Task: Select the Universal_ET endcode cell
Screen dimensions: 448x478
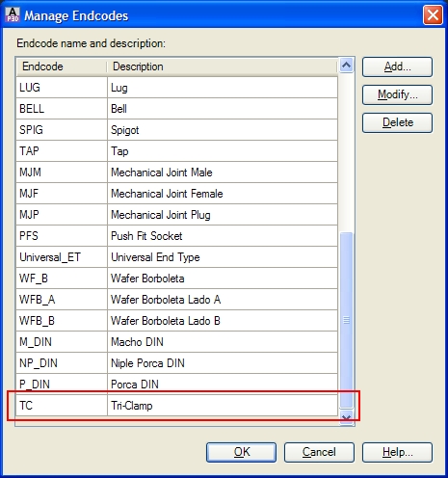Action: click(x=62, y=257)
